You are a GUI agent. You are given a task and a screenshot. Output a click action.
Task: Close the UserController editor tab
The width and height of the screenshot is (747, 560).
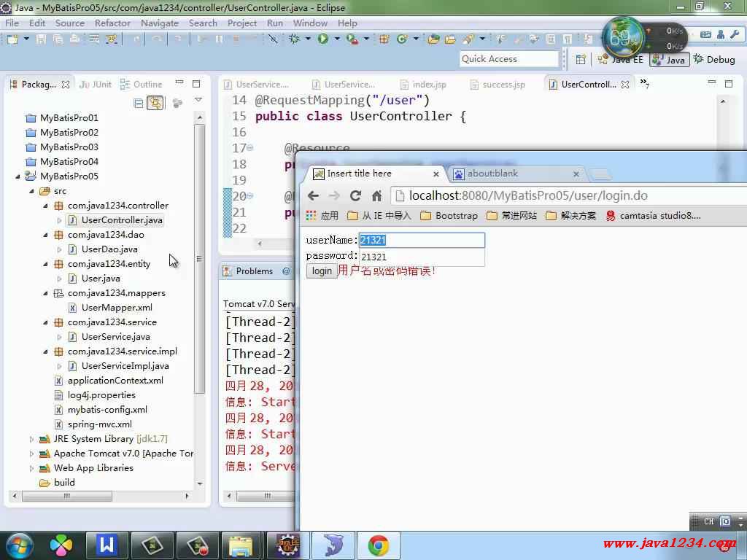(625, 85)
